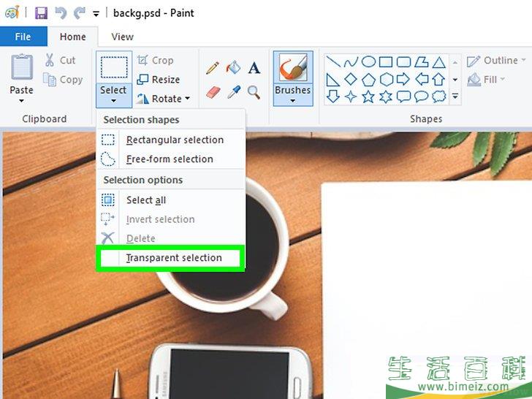This screenshot has height=399, width=532.
Task: Select the Rounded rectangular callout shape
Action: tap(403, 96)
